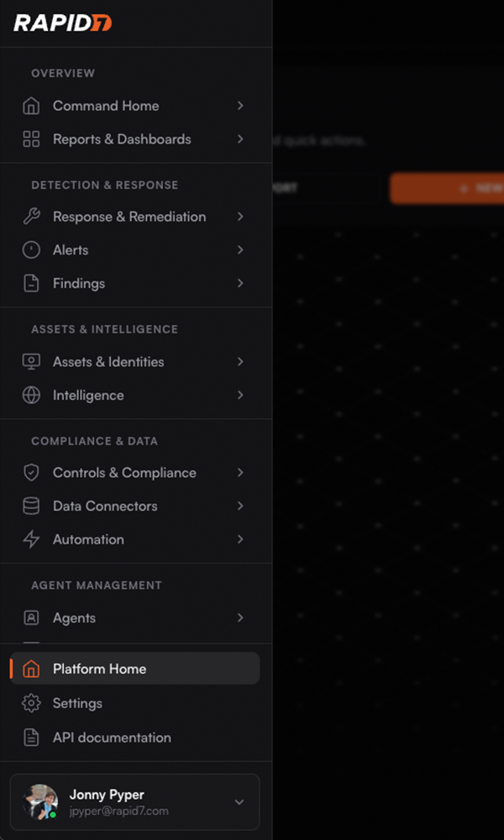The width and height of the screenshot is (504, 840).
Task: Click Jonny Pyper's profile avatar
Action: tap(40, 802)
